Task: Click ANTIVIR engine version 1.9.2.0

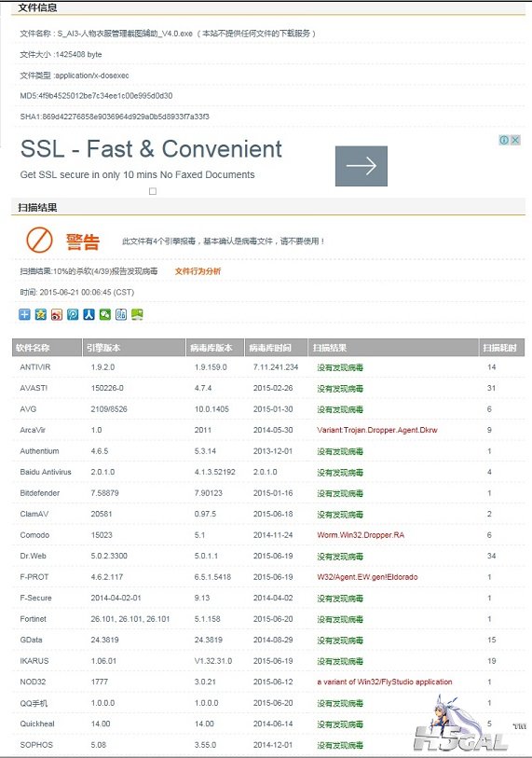Action: point(102,367)
